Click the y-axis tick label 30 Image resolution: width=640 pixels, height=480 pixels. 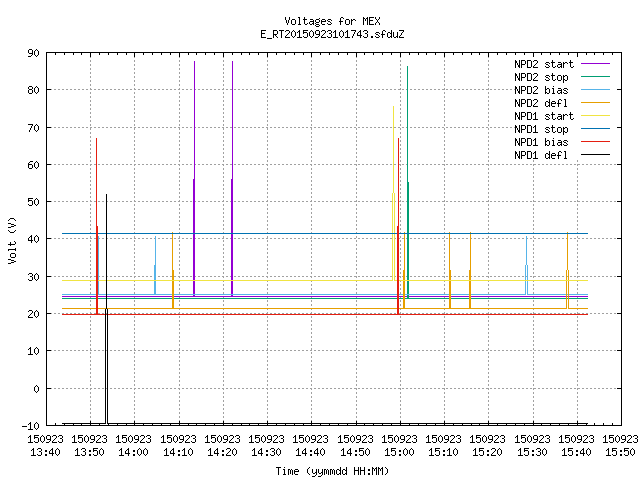pyautogui.click(x=33, y=277)
